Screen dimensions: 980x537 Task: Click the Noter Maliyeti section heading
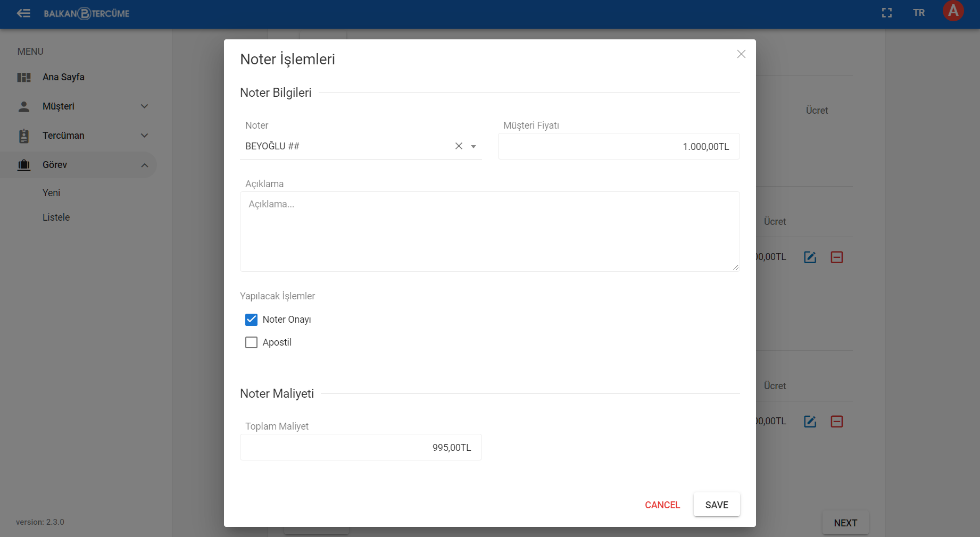click(277, 393)
